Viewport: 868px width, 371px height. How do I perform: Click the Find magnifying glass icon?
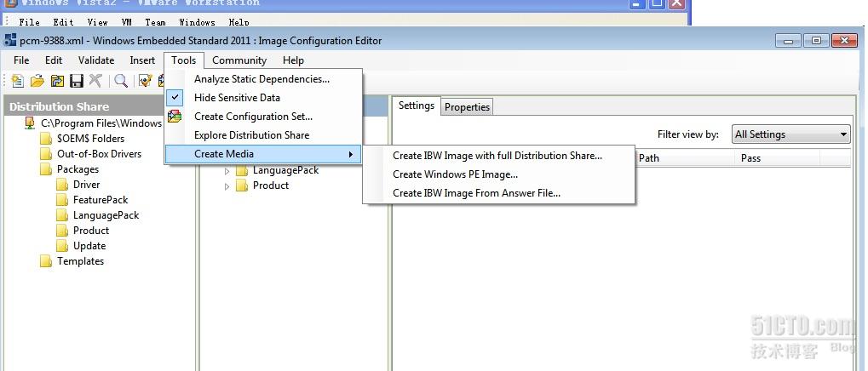point(121,81)
